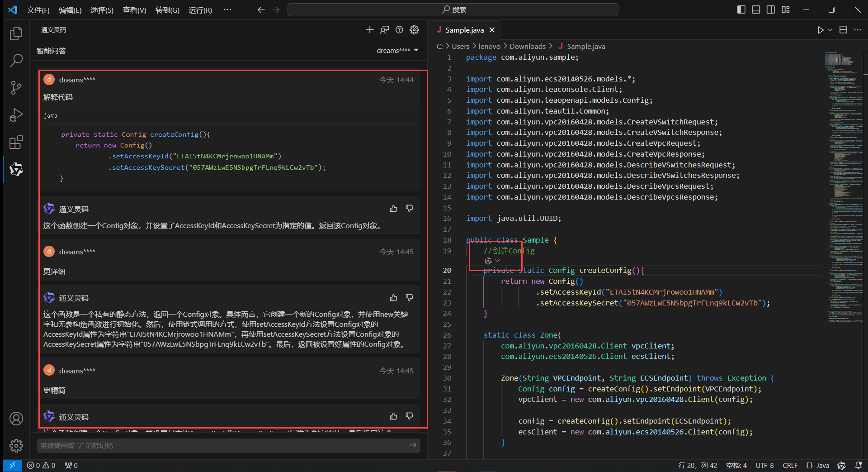Click line number 20 in gutter
The image size is (868, 472).
click(447, 270)
